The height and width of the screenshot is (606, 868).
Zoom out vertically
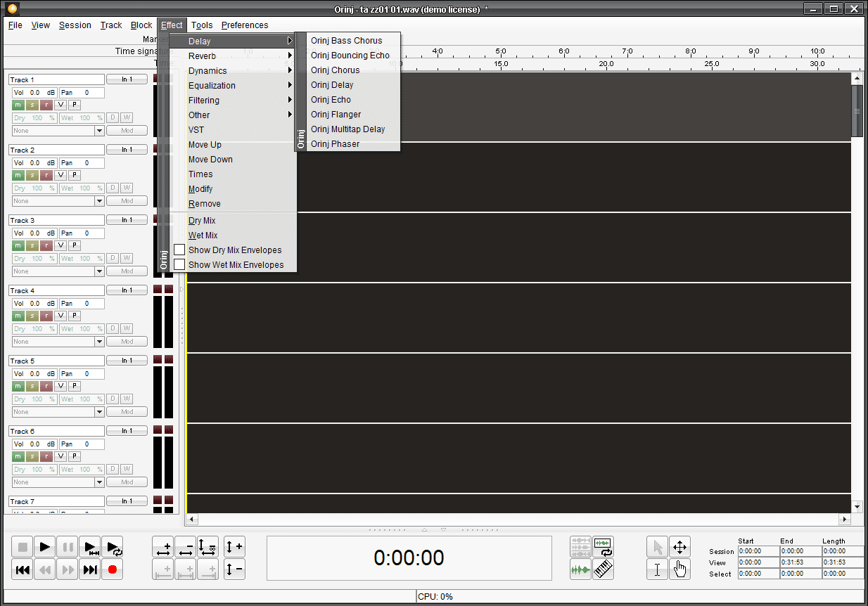pyautogui.click(x=234, y=569)
